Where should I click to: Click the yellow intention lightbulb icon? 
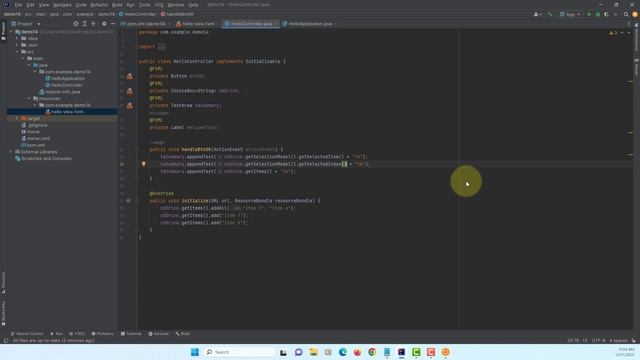(x=143, y=164)
